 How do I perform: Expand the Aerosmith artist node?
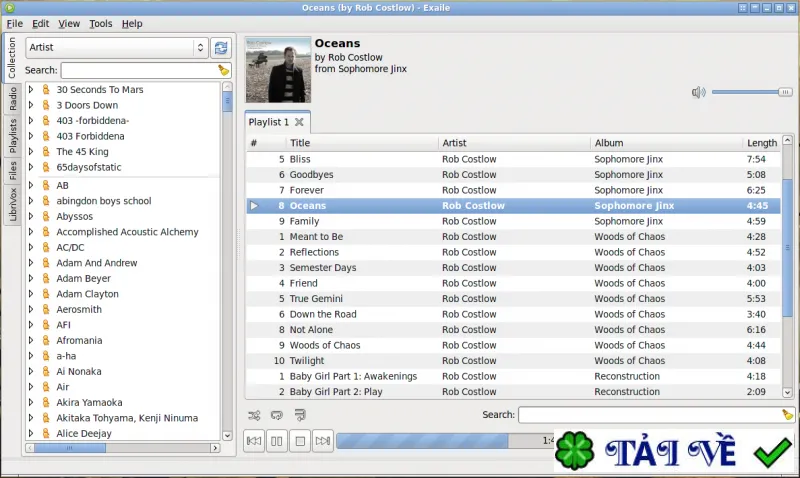[x=31, y=310]
